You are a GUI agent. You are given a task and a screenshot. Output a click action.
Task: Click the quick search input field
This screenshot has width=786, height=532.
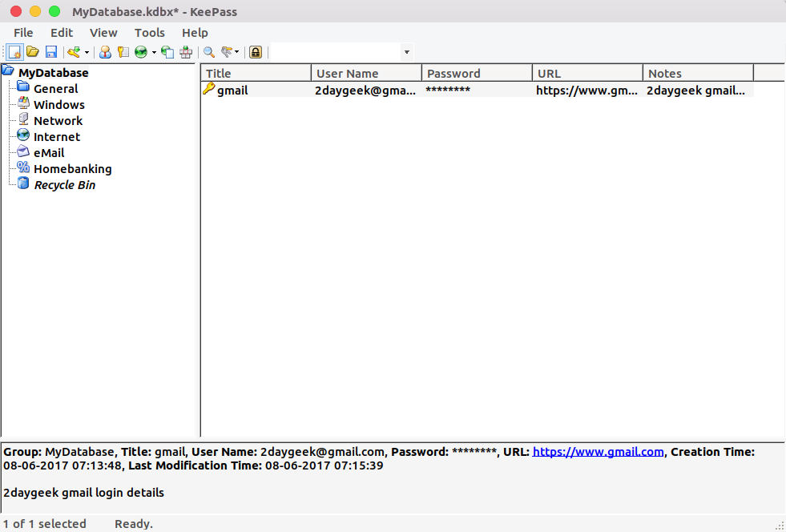[x=336, y=52]
